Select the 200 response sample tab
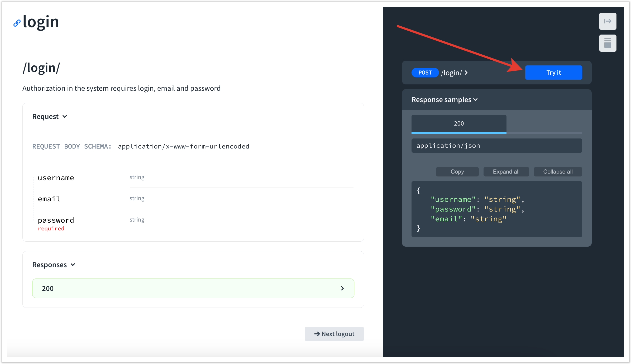Viewport: 631px width, 364px height. (x=459, y=123)
